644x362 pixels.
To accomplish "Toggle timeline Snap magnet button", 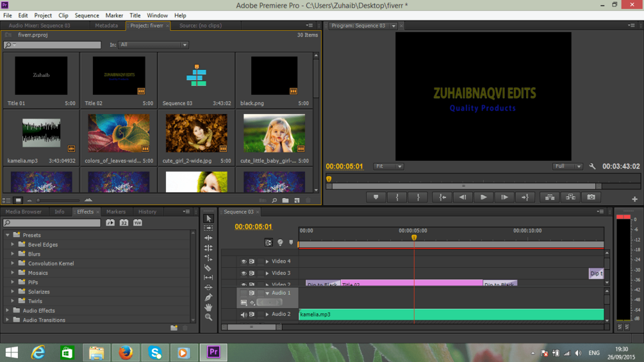I will (x=268, y=243).
